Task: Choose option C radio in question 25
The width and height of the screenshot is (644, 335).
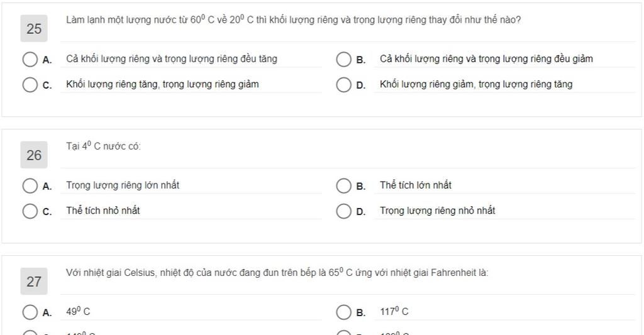Action: (30, 85)
